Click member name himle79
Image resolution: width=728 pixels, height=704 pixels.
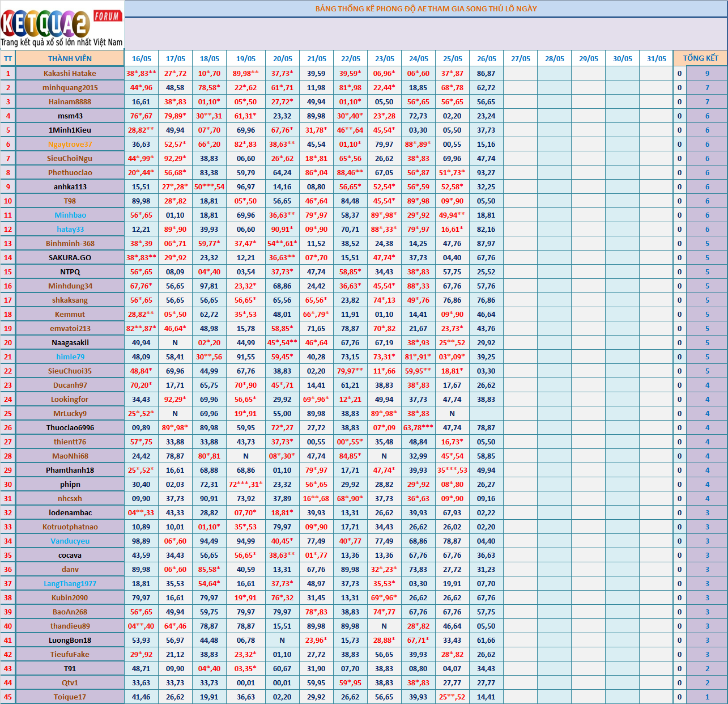[70, 357]
